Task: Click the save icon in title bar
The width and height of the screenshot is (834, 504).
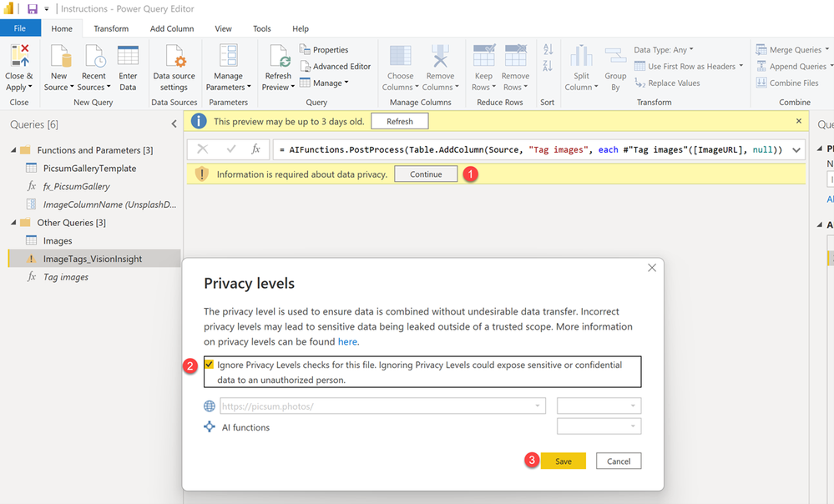Action: coord(33,8)
